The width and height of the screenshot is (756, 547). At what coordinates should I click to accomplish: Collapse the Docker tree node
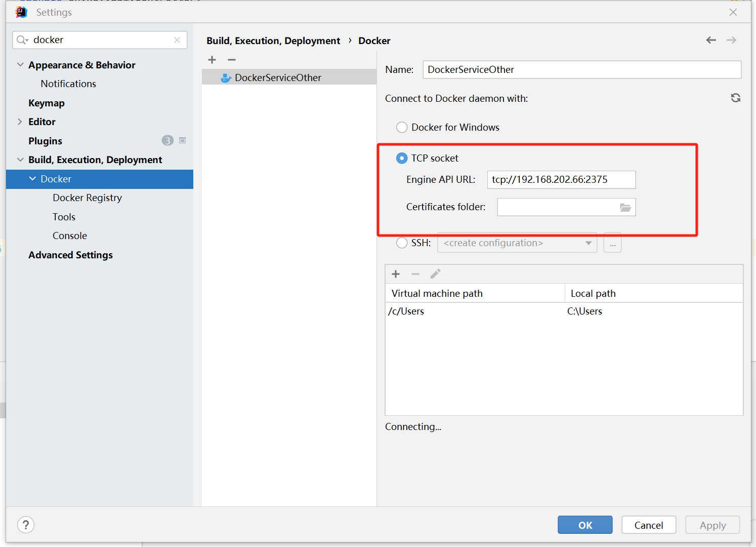32,179
